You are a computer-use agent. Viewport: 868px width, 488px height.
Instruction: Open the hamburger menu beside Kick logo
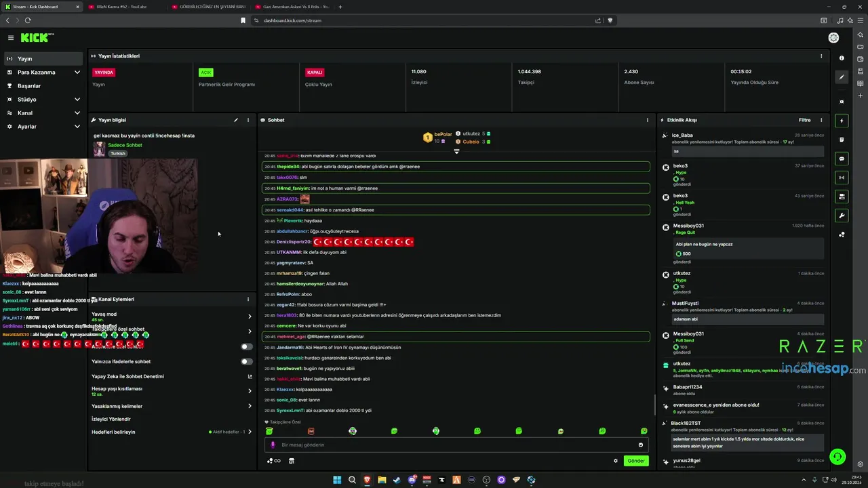pos(11,38)
